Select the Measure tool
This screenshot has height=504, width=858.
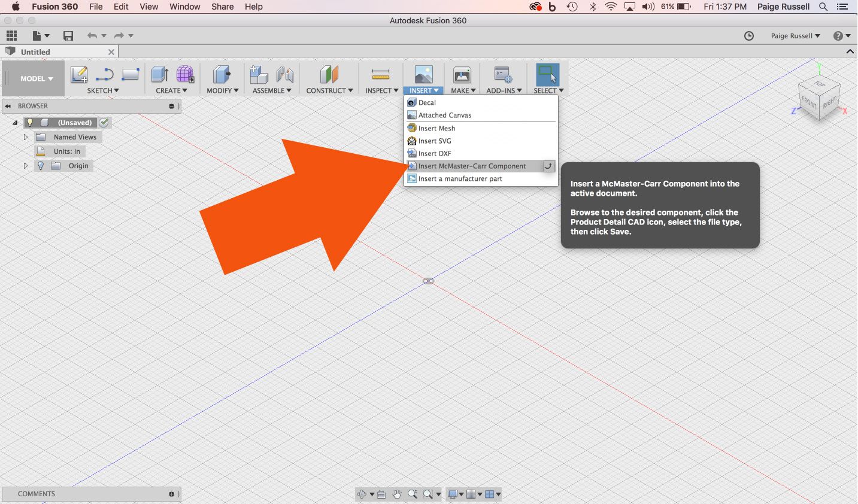click(381, 75)
